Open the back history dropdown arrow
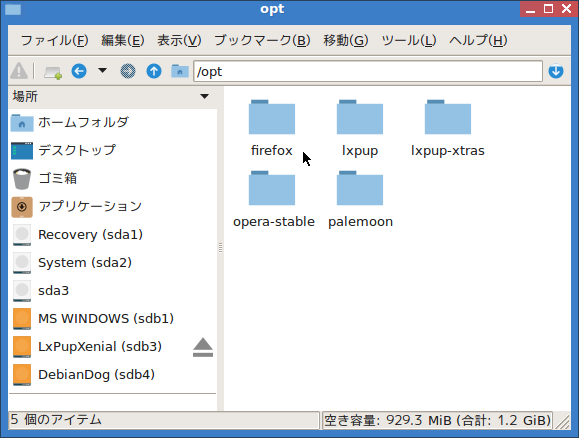The width and height of the screenshot is (579, 438). (x=103, y=70)
